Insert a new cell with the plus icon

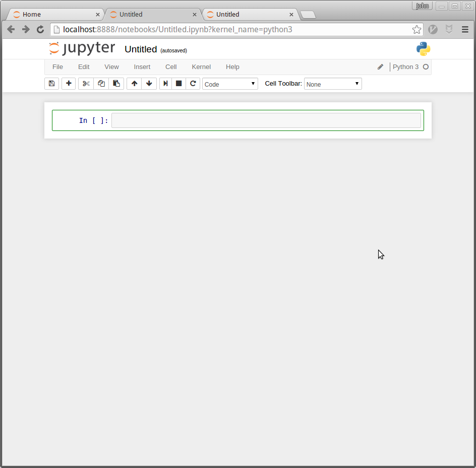coord(69,84)
